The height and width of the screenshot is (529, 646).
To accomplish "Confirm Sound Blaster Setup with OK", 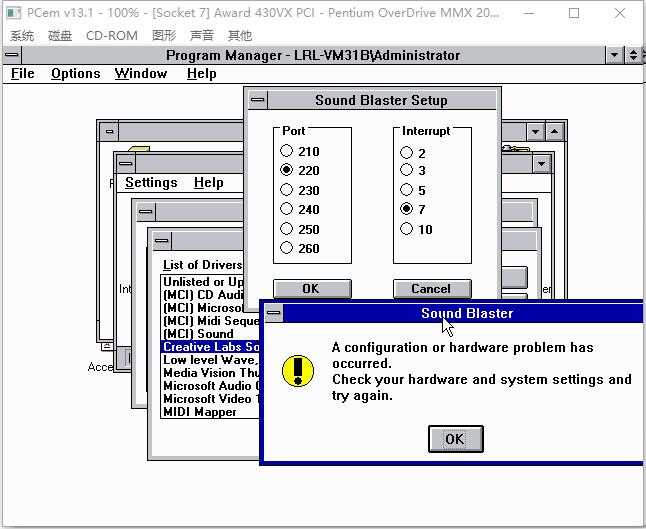I will tap(312, 288).
